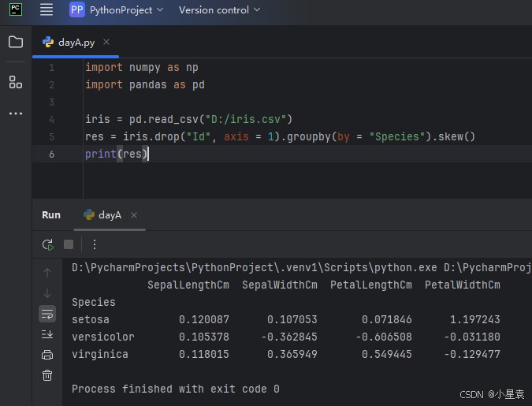The width and height of the screenshot is (532, 406).
Task: Open run toolbar more options
Action: pos(95,244)
